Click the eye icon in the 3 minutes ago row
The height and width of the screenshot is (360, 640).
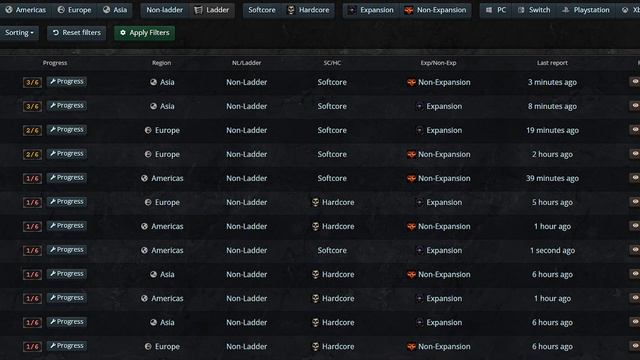point(635,82)
